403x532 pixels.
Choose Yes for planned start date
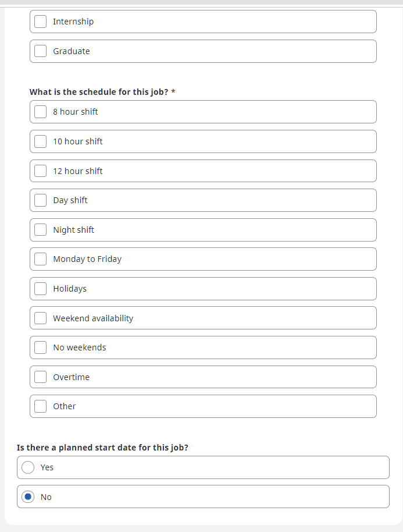coord(28,467)
